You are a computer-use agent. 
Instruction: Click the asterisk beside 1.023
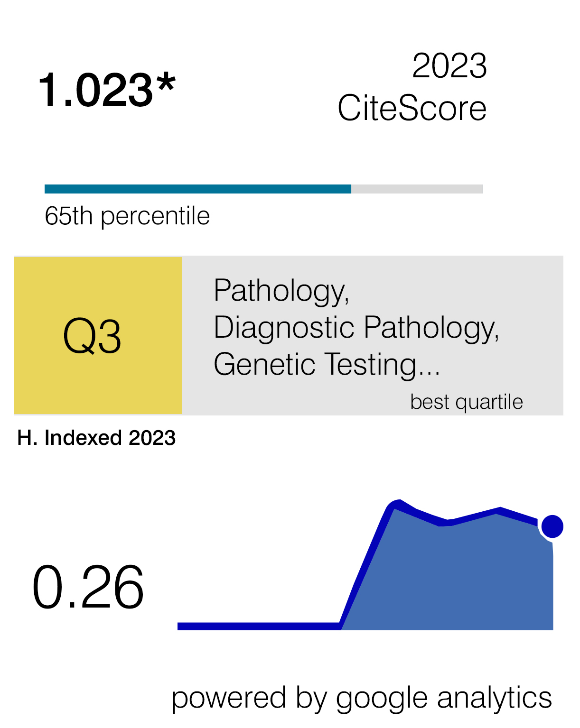[x=167, y=83]
